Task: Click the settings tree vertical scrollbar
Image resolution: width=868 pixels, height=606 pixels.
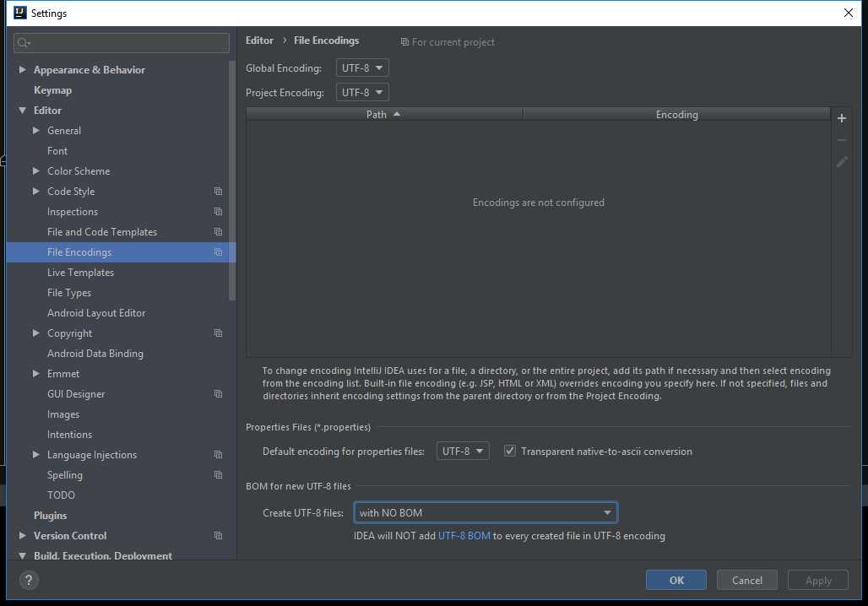Action: [232, 180]
